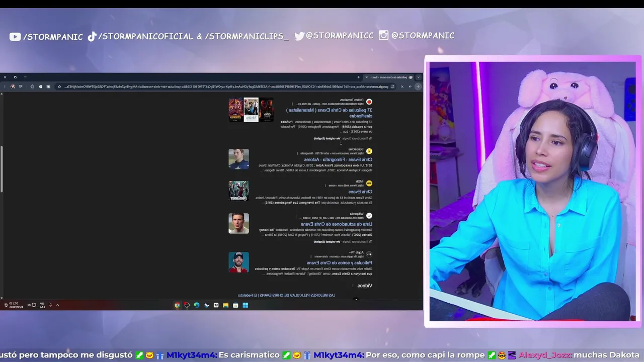Viewport: 644px width, 362px height.
Task: Open 'Lista de actuaciones de Chris Evans' Wikipedia link
Action: pyautogui.click(x=337, y=224)
